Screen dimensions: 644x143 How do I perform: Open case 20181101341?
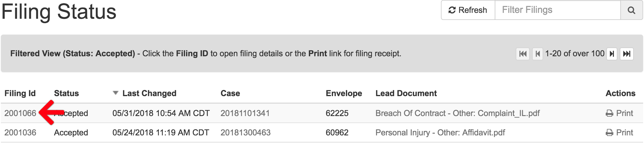click(245, 113)
